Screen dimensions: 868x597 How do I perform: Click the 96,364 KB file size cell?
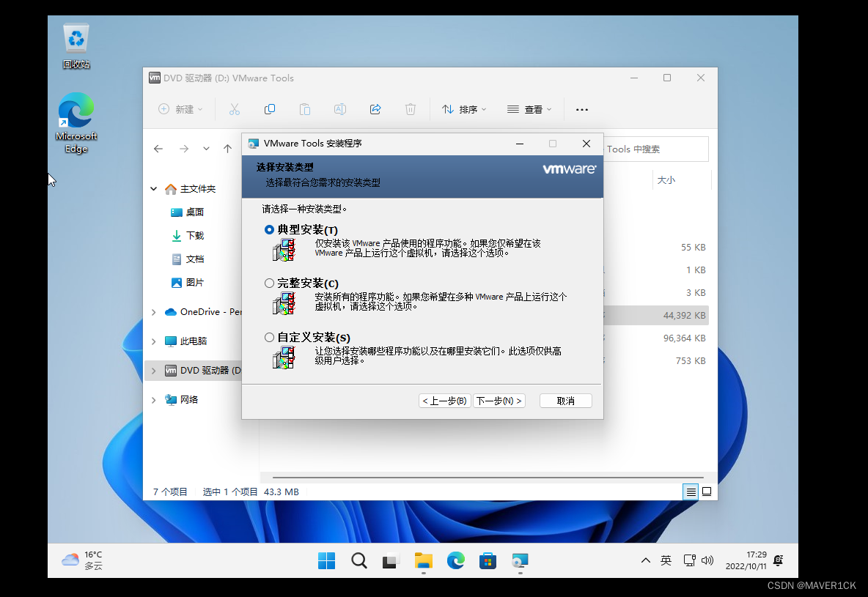[x=684, y=338]
